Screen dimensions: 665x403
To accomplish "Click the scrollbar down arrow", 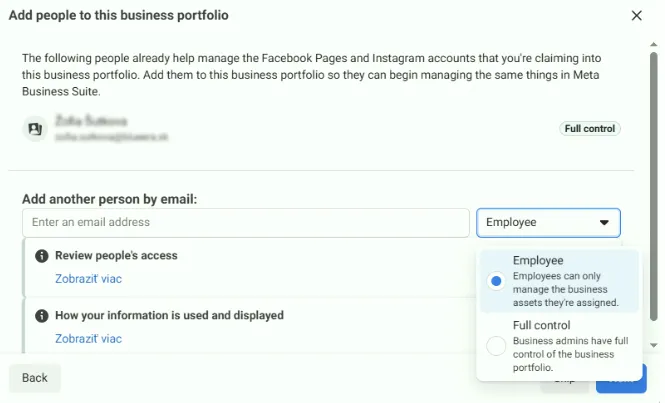I will click(x=654, y=344).
